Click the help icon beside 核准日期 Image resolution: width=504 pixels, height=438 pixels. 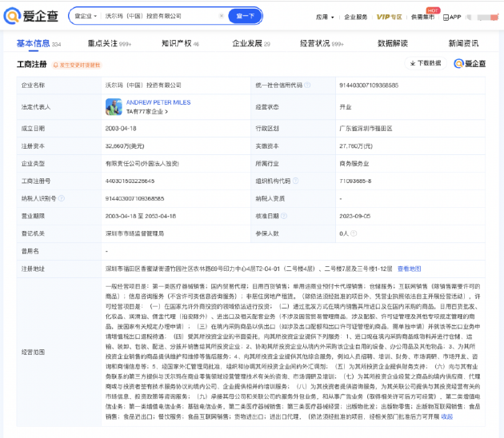point(284,216)
